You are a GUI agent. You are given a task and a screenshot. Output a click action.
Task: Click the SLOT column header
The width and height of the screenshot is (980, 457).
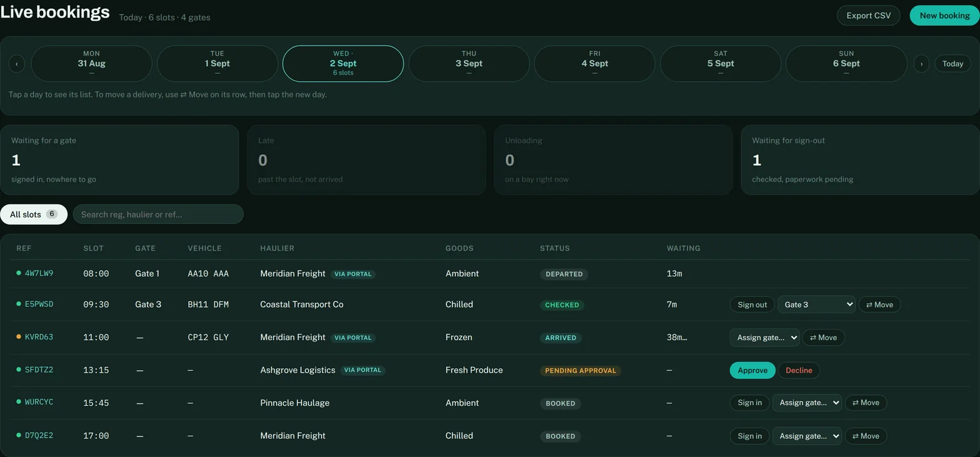click(93, 248)
